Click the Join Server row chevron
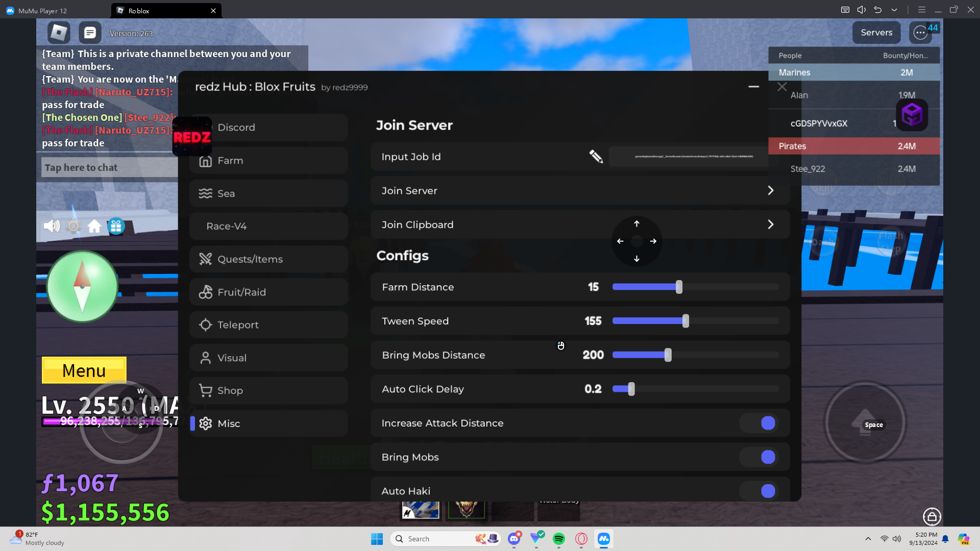 (x=771, y=190)
